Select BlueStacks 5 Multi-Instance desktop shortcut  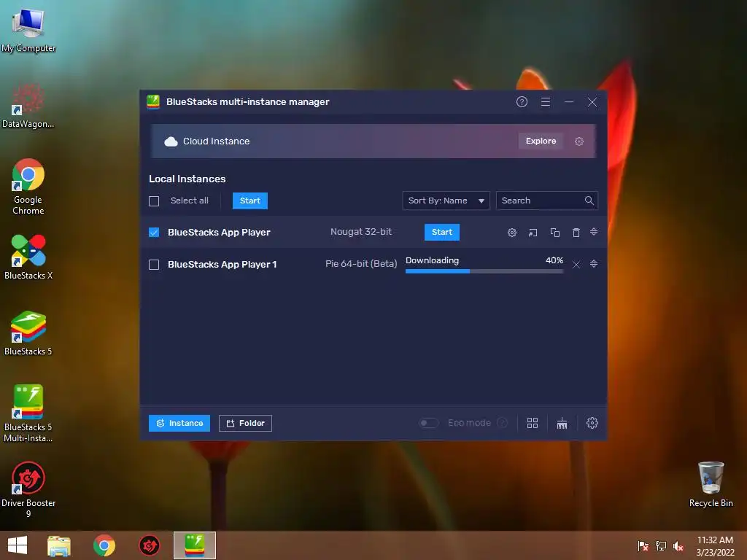click(x=28, y=413)
